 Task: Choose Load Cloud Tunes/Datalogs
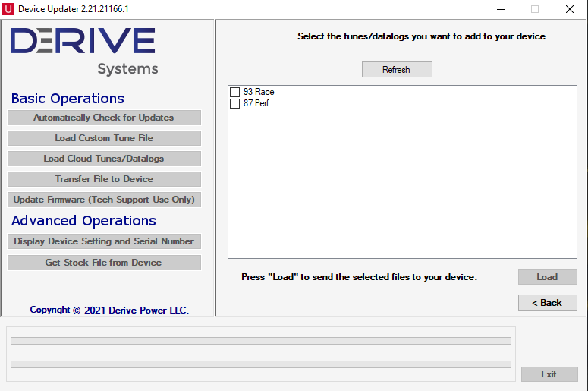[x=104, y=159]
